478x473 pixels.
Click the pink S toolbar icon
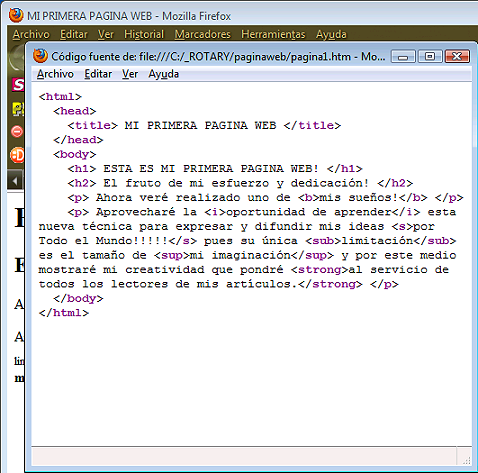(18, 85)
